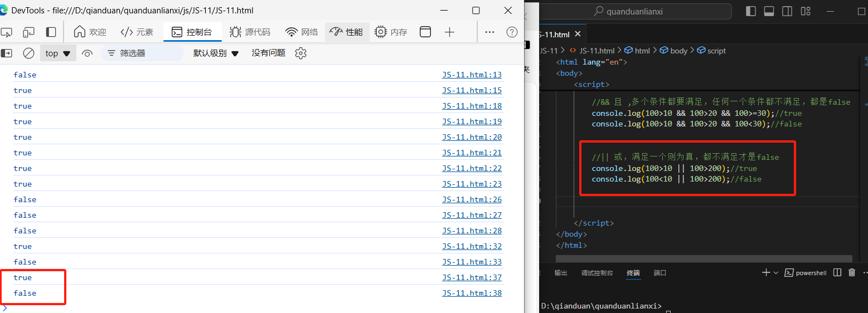Image resolution: width=868 pixels, height=313 pixels.
Task: Open the application panel icon after 内存
Action: [425, 32]
